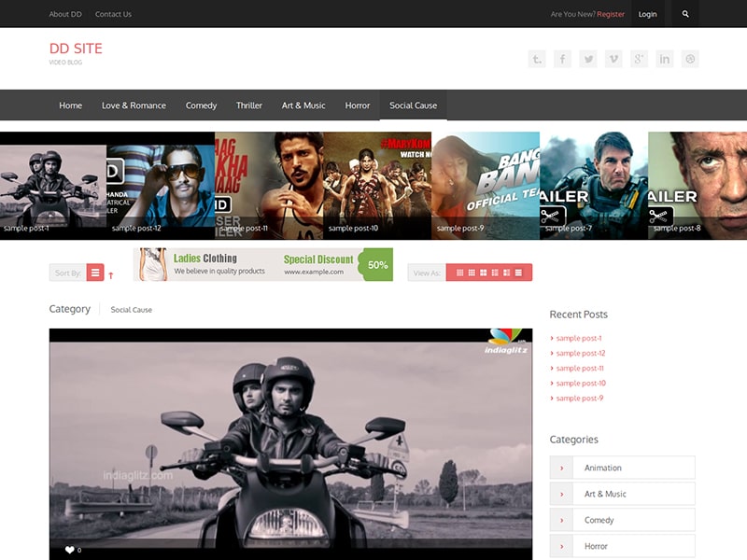Click the Horror sidebar category chevron
This screenshot has height=560, width=747.
tap(562, 547)
